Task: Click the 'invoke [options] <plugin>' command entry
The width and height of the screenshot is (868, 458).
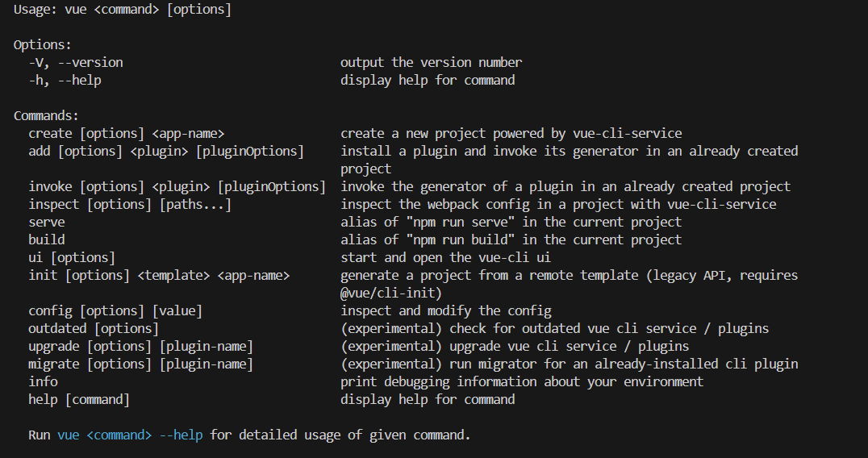Action: pos(177,186)
